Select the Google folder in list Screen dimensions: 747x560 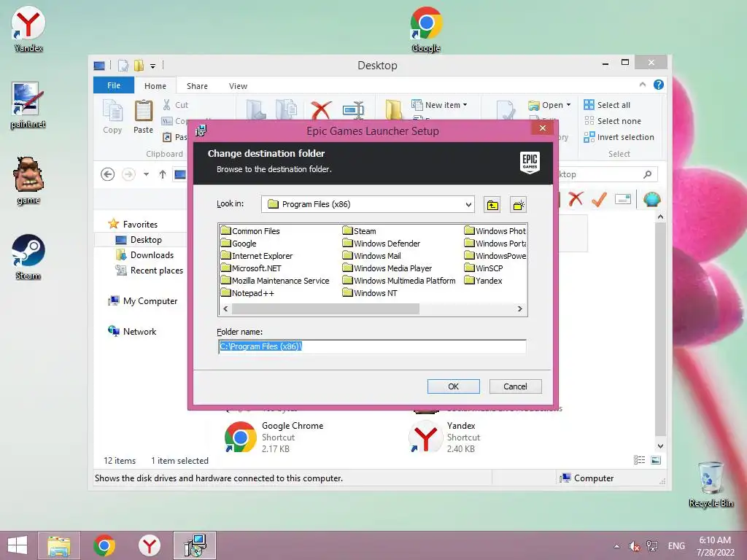click(239, 244)
